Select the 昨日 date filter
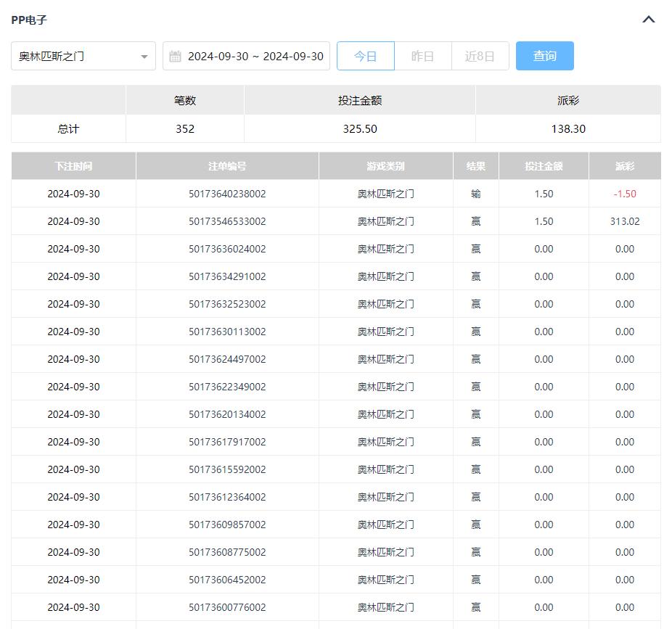672x629 pixels. coord(422,56)
